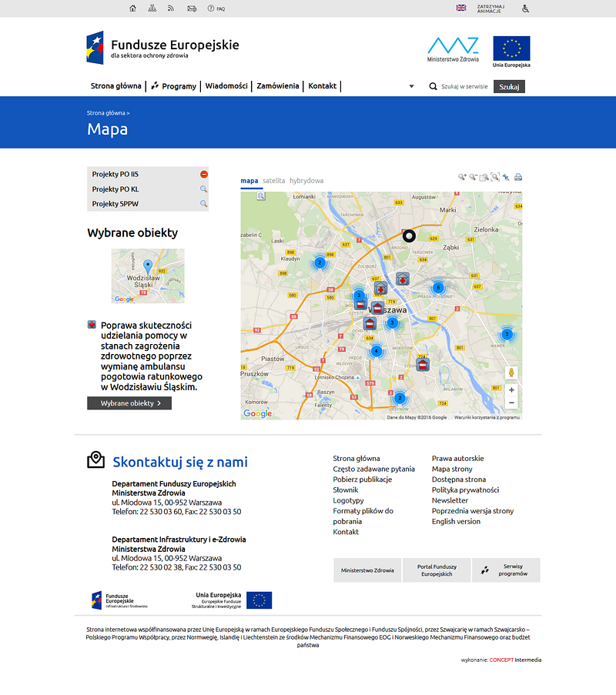
Task: Click magnifier icon beside Projekty SPPW
Action: [203, 204]
